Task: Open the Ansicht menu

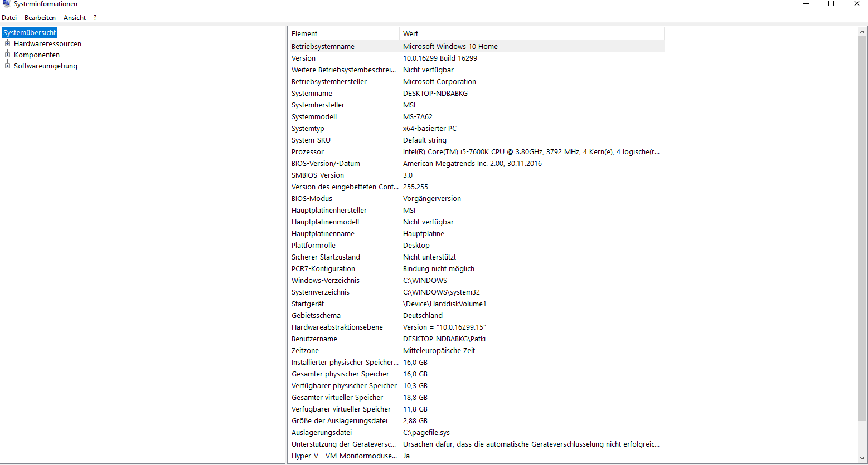Action: coord(75,18)
